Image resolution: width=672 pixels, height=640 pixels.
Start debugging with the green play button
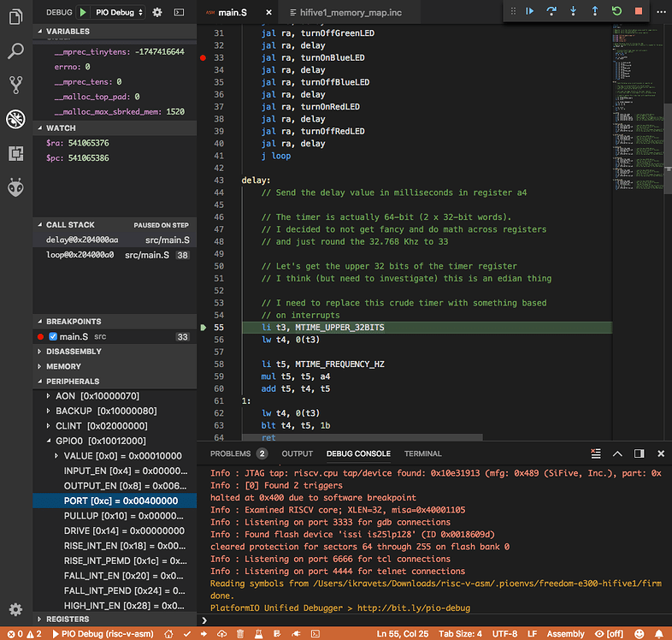pyautogui.click(x=83, y=13)
